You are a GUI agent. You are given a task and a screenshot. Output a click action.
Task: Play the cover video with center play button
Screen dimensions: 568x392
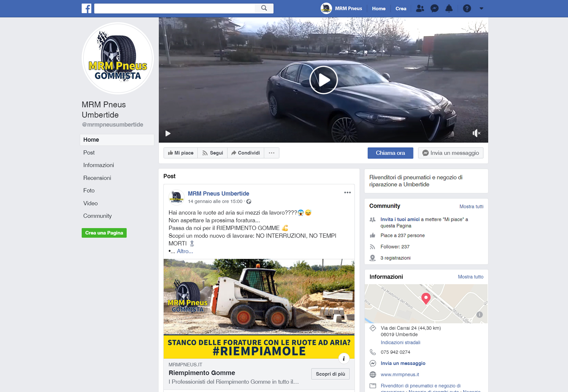click(x=324, y=80)
